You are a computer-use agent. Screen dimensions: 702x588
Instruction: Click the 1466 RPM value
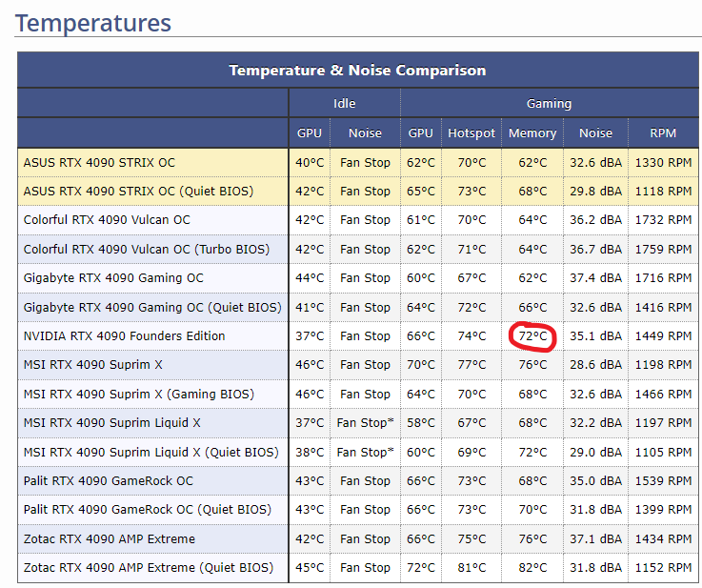tap(663, 395)
